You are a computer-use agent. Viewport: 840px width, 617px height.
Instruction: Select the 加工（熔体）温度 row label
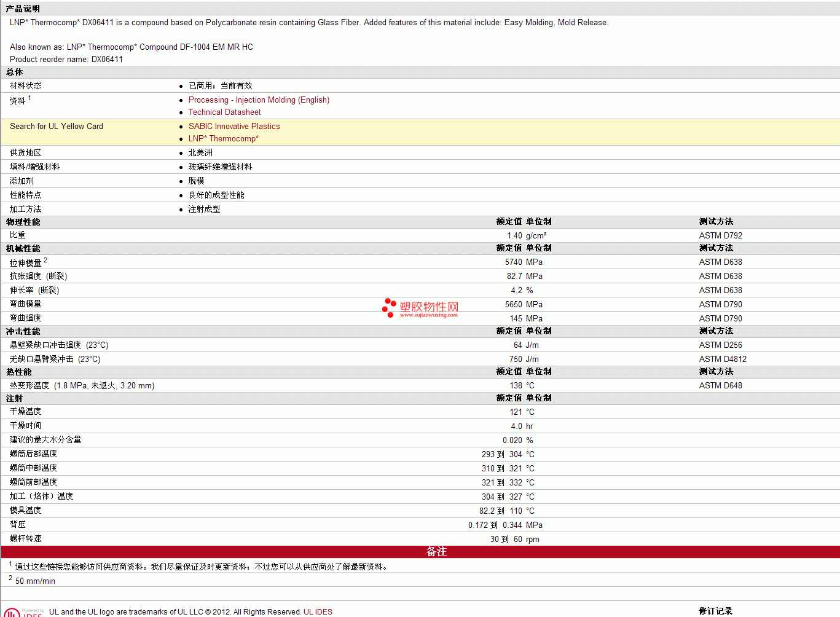coord(41,497)
